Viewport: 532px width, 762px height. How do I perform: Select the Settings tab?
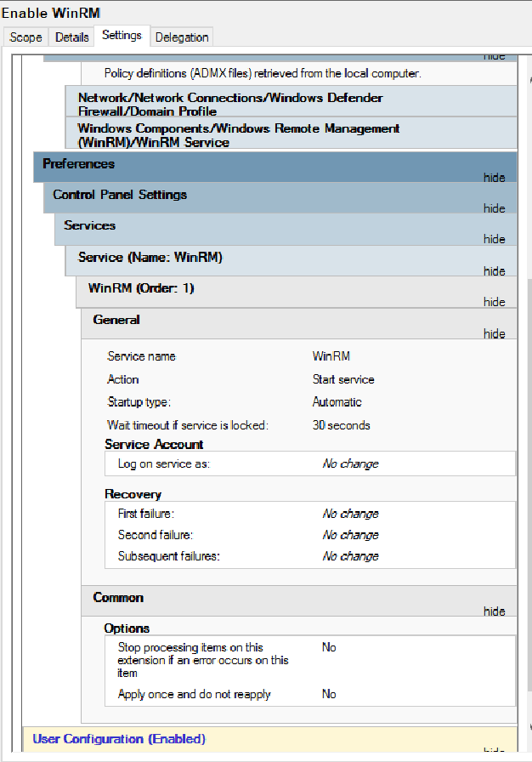122,36
